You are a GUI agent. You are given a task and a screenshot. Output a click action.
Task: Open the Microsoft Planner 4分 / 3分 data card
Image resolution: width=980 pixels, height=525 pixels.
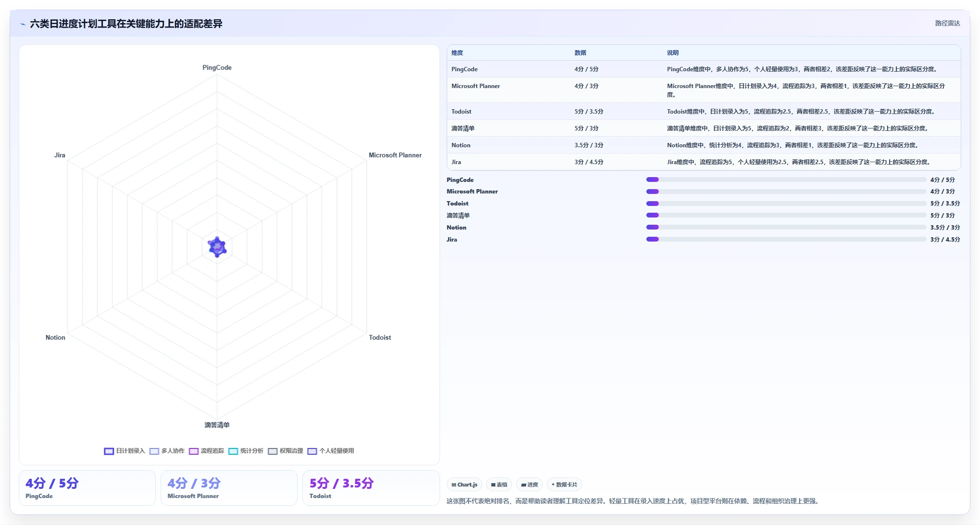tap(229, 488)
